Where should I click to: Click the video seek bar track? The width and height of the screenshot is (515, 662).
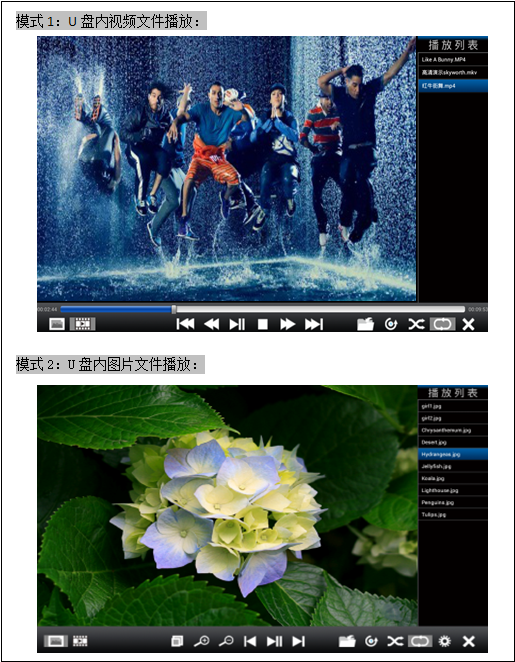(x=263, y=309)
